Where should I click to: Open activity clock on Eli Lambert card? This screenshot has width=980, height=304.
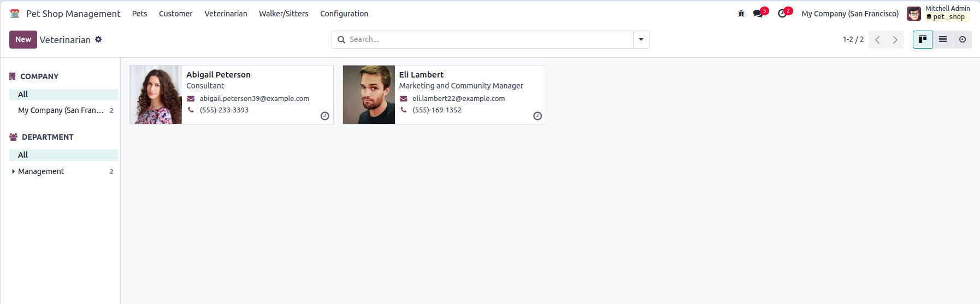tap(538, 116)
